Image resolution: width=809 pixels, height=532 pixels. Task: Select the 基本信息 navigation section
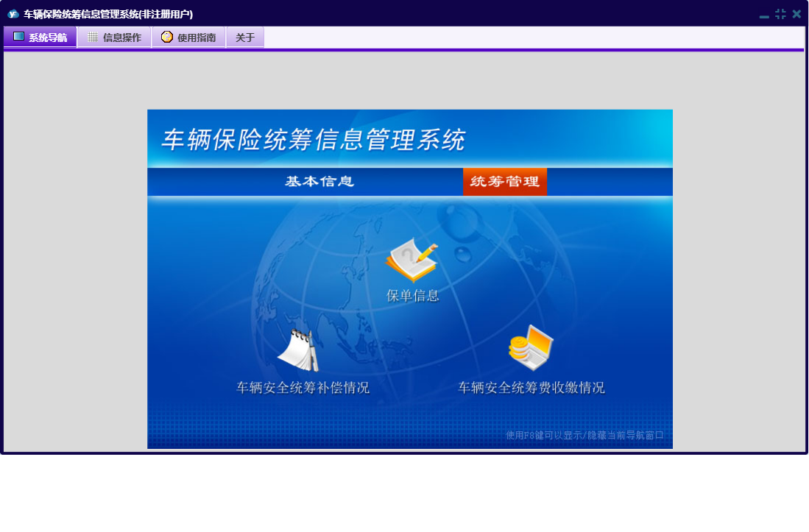tap(319, 182)
